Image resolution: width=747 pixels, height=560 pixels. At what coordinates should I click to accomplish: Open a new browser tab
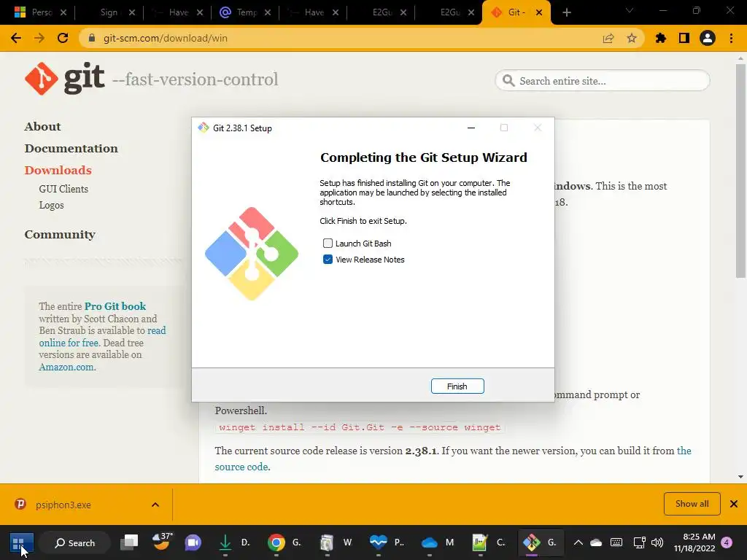tap(566, 12)
